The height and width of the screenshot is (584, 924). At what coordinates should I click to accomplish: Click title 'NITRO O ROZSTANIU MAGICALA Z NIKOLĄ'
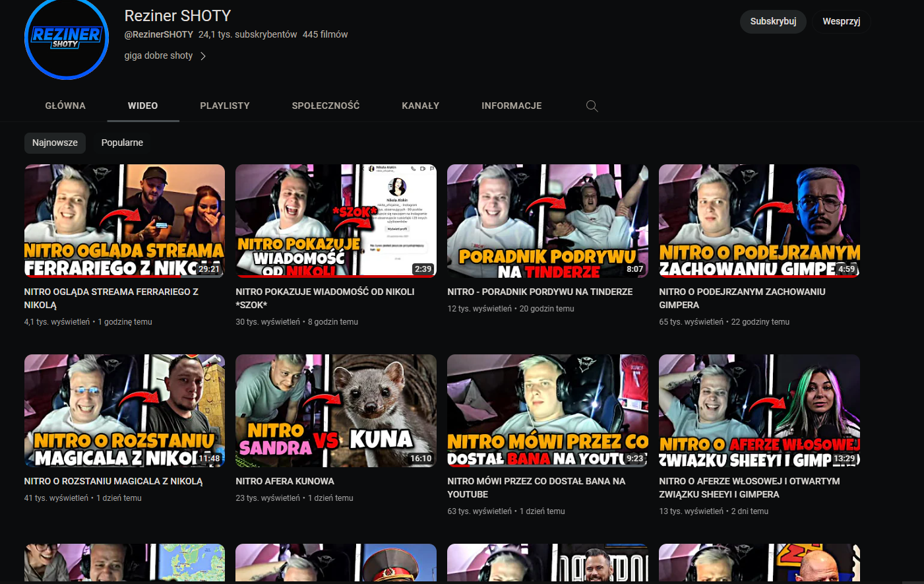pyautogui.click(x=113, y=481)
